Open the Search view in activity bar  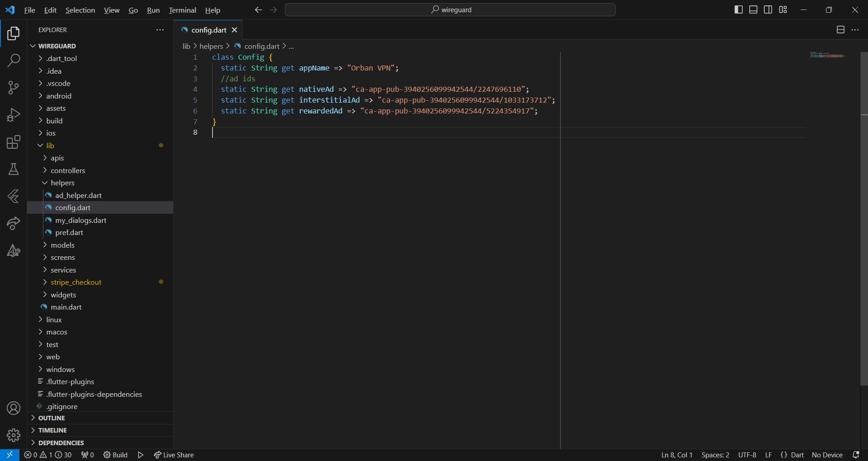pyautogui.click(x=14, y=60)
